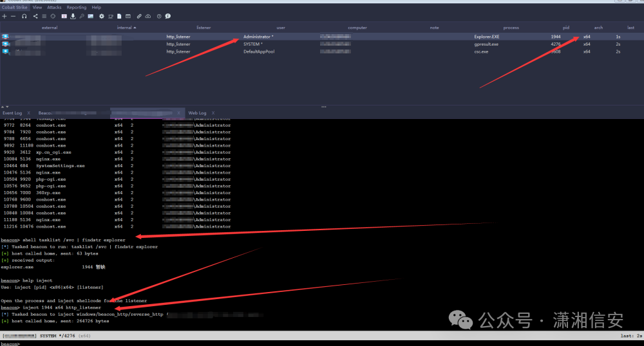This screenshot has height=346, width=644.
Task: Sort sessions by last column
Action: 631,28
